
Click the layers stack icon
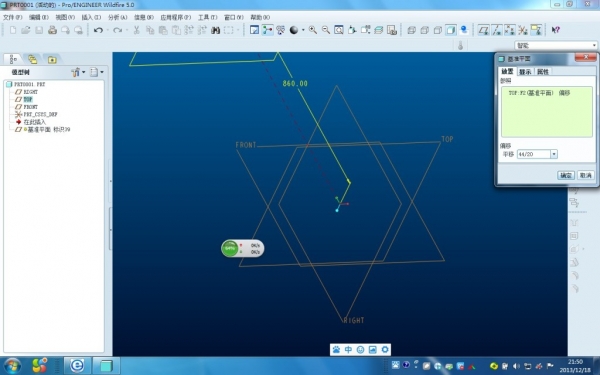[x=378, y=30]
